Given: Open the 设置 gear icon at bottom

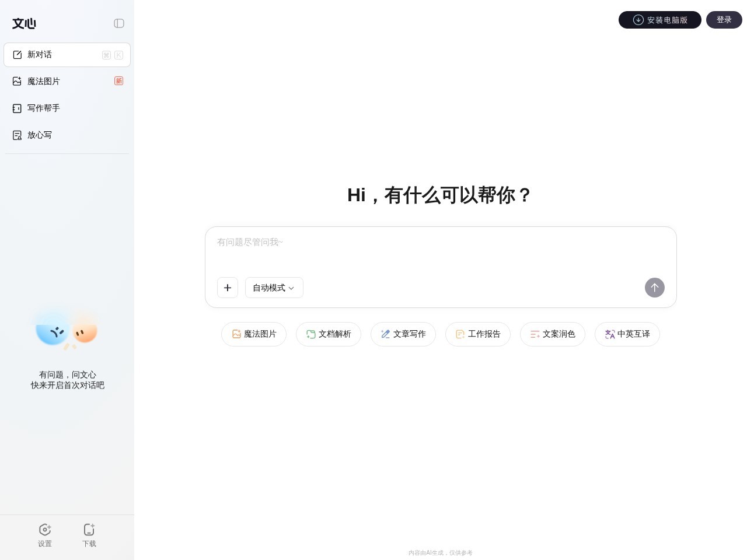Looking at the screenshot, I should pos(45,530).
